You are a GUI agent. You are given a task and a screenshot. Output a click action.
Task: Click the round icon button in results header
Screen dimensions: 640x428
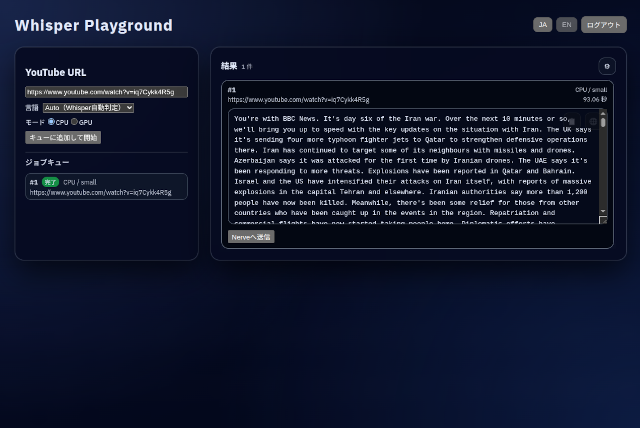tap(606, 66)
